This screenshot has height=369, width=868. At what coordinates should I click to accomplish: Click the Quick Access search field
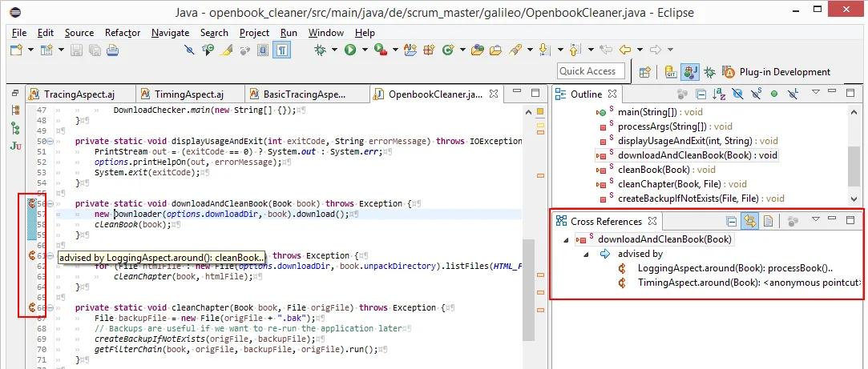tap(591, 70)
